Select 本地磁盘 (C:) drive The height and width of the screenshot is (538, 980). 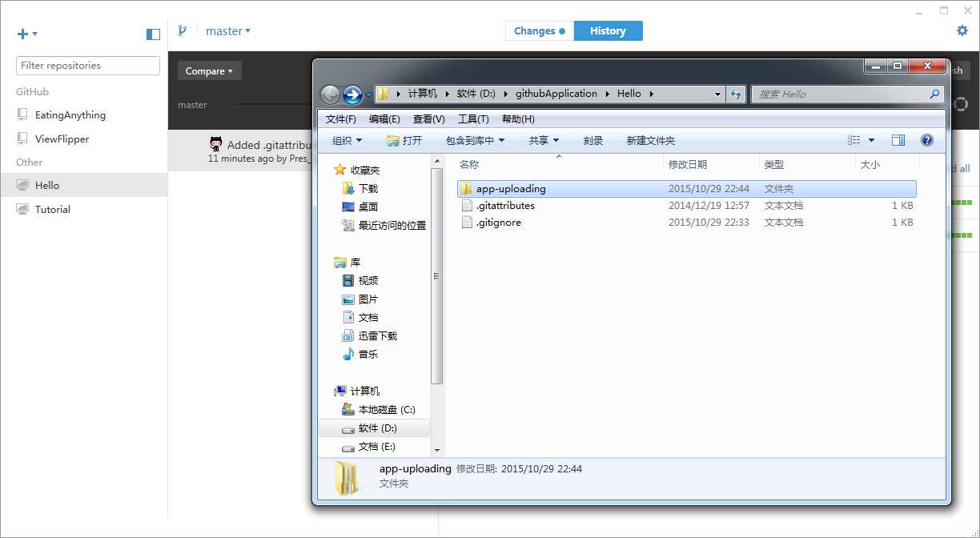[379, 409]
